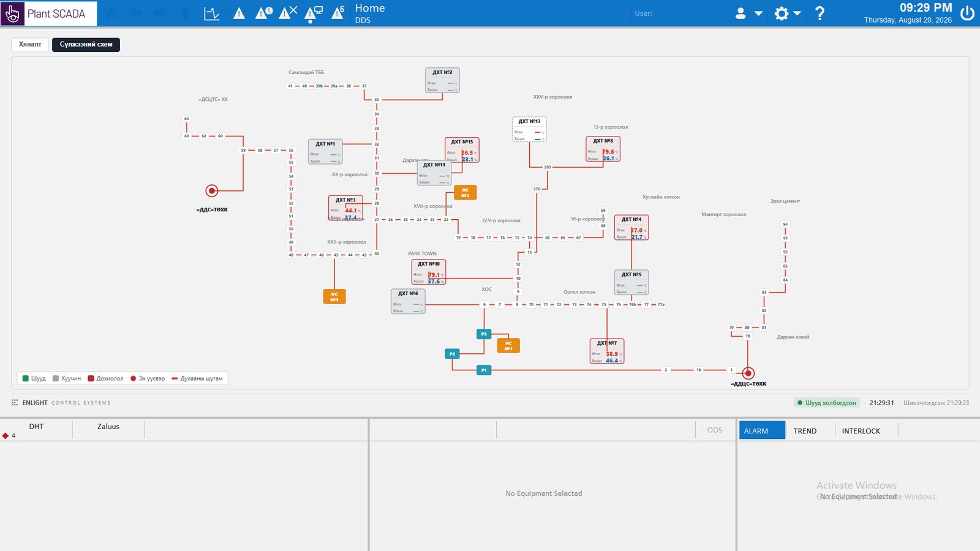The image size is (980, 551).
Task: Select the P1 teal node
Action: 484,370
